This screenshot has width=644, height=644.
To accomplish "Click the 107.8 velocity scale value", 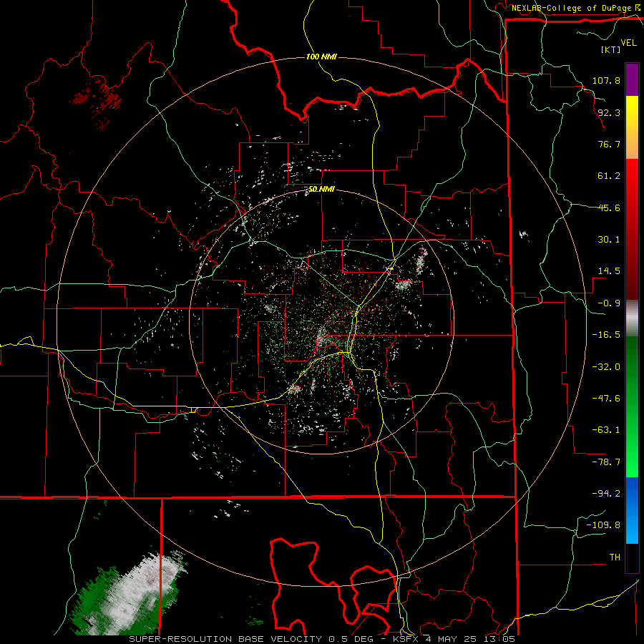I will coord(606,80).
